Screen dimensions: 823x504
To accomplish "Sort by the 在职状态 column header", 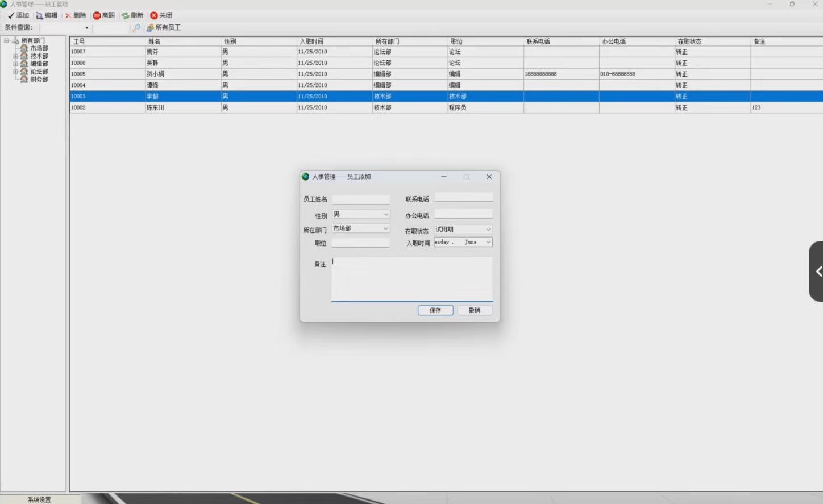I will coord(713,41).
